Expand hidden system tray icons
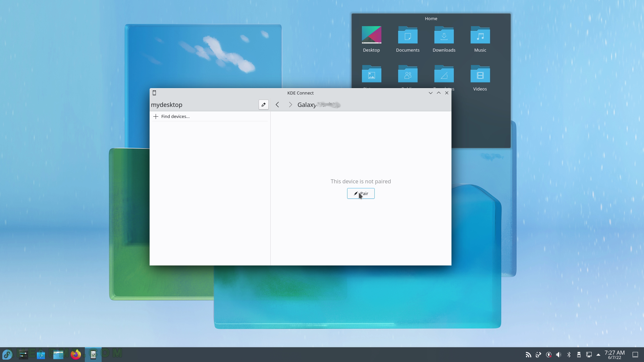This screenshot has height=362, width=644. click(598, 355)
